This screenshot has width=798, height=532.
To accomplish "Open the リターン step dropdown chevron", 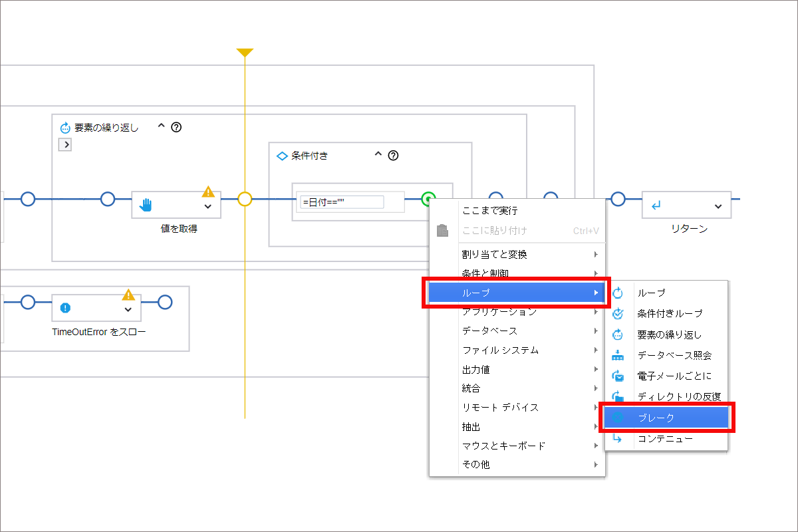I will [x=718, y=206].
